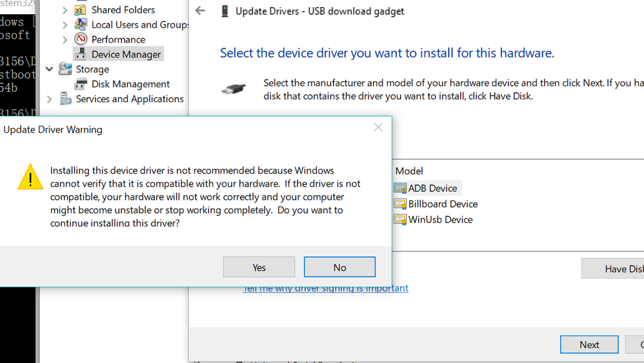
Task: Click Next in Update Drivers window
Action: (589, 344)
